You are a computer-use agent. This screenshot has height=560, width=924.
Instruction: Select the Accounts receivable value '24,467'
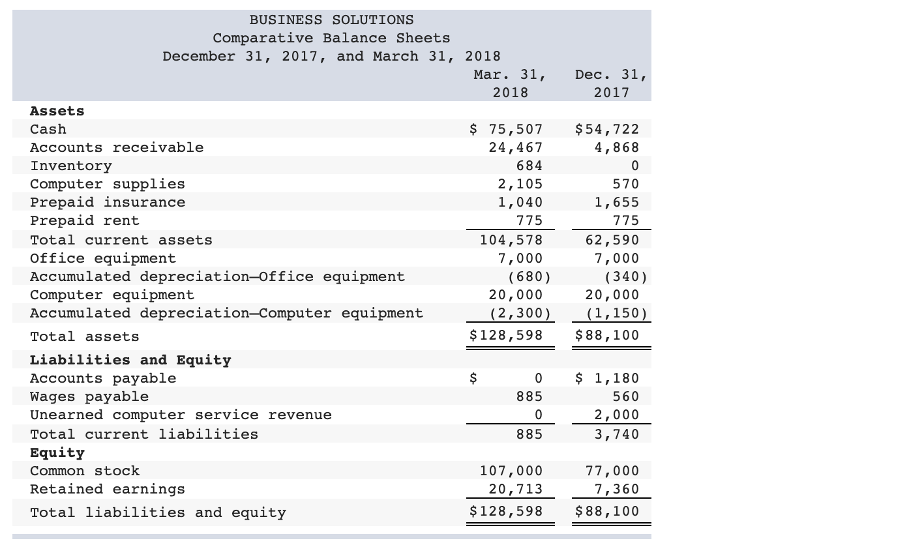click(516, 147)
